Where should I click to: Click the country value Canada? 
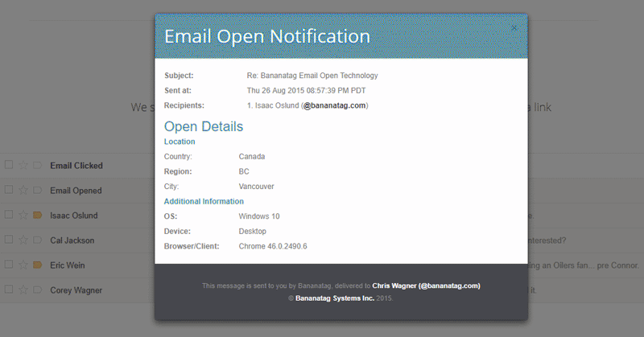(x=252, y=156)
